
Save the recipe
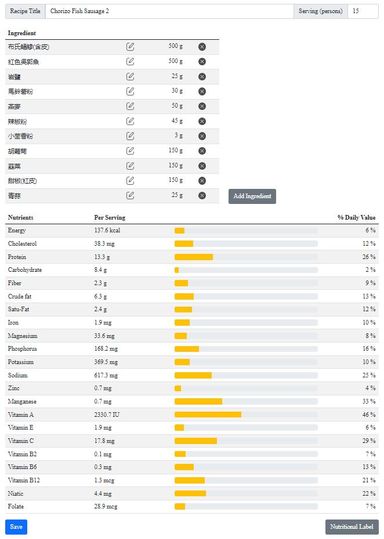pos(16,527)
